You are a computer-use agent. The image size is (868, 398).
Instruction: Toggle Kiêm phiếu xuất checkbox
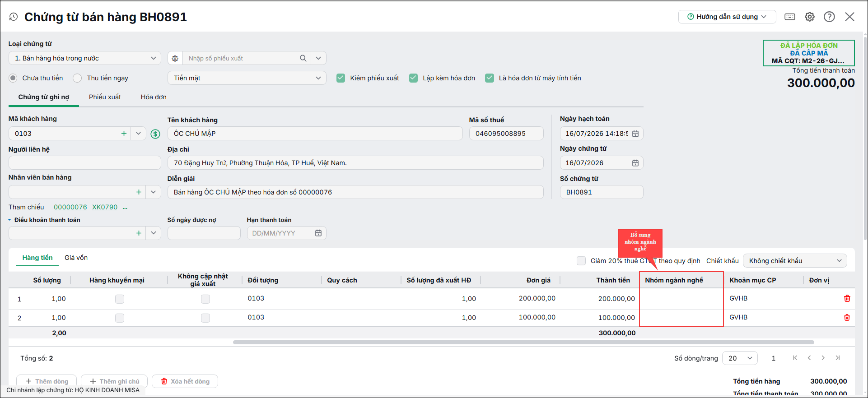pyautogui.click(x=341, y=78)
